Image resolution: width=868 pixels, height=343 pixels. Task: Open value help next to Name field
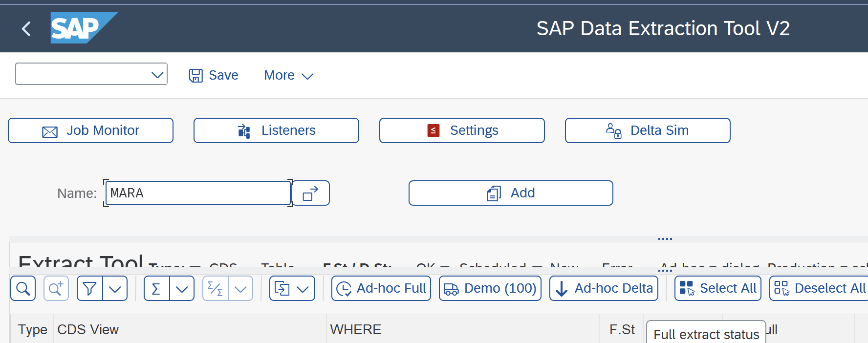[311, 193]
